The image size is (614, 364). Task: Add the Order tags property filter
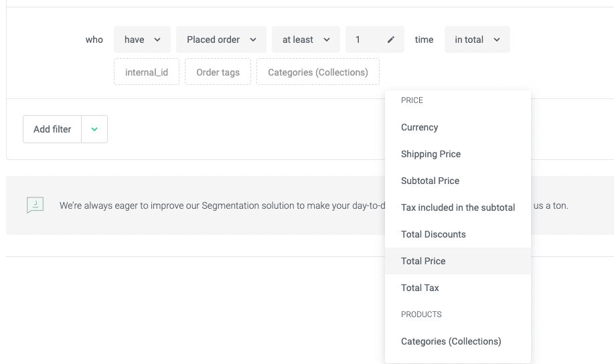pyautogui.click(x=218, y=72)
